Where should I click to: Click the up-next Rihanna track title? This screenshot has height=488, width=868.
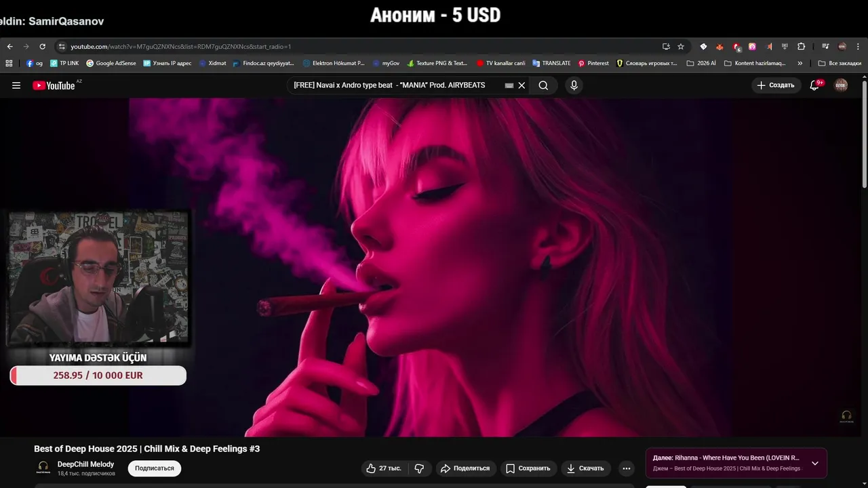[737, 458]
